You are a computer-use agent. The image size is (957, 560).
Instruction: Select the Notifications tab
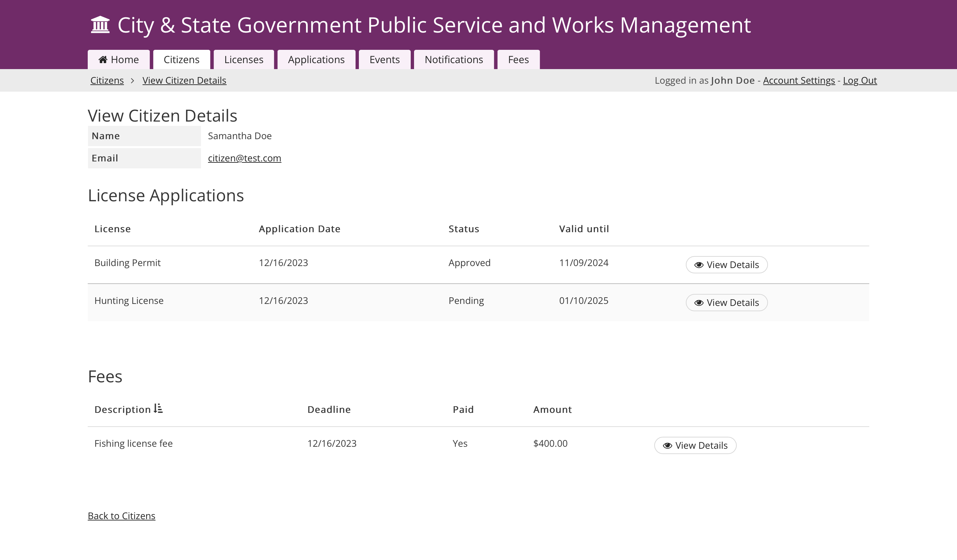tap(454, 59)
